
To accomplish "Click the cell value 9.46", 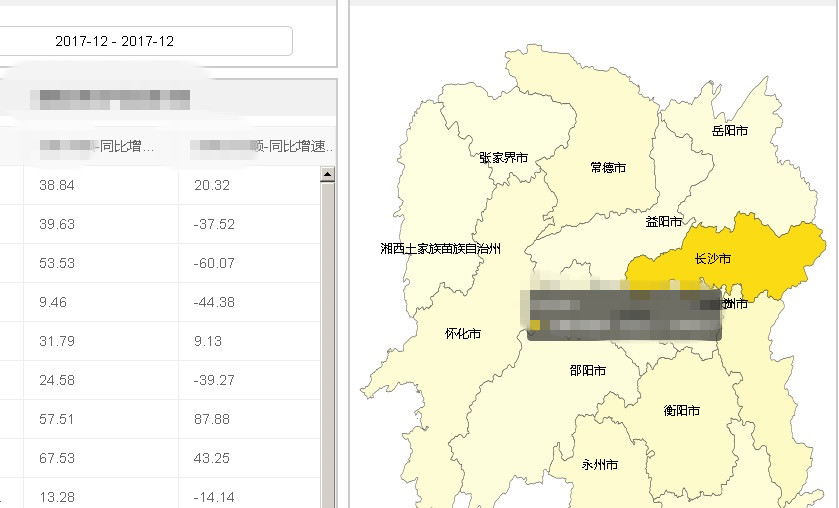I will pyautogui.click(x=53, y=302).
